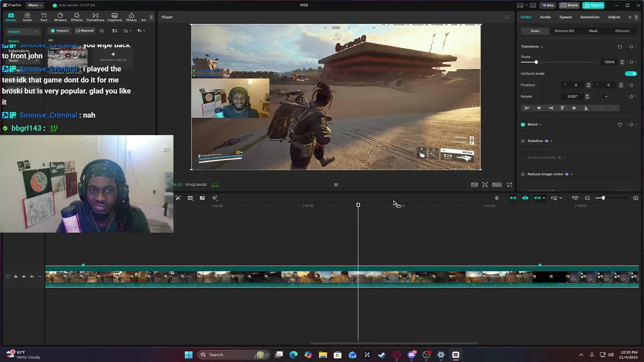The width and height of the screenshot is (644, 362).
Task: Click the Record button
Action: (85, 31)
